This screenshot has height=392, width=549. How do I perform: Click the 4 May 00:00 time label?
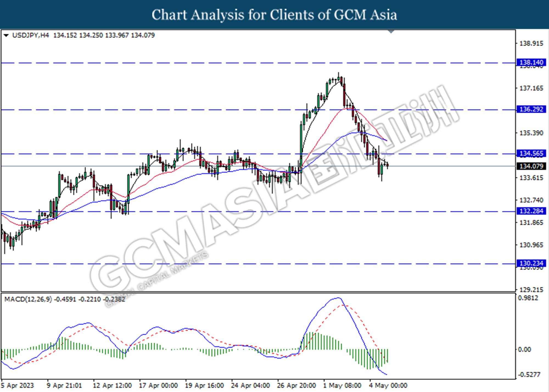click(388, 385)
